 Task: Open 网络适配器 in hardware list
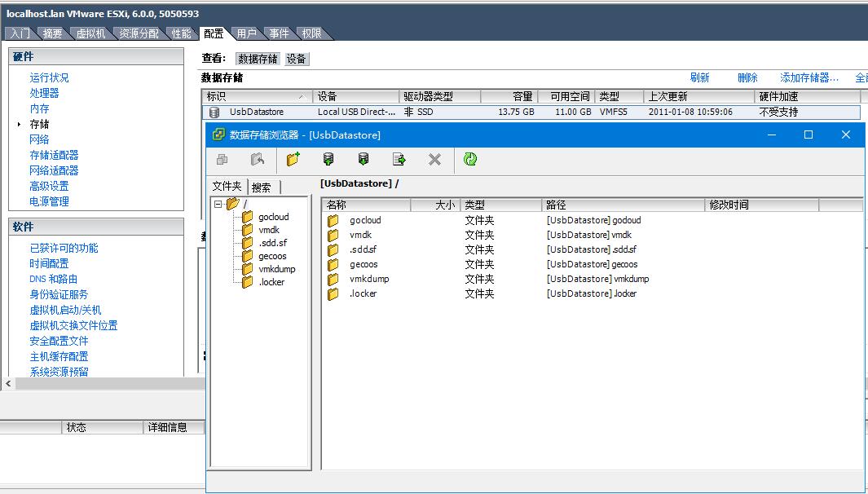(54, 170)
